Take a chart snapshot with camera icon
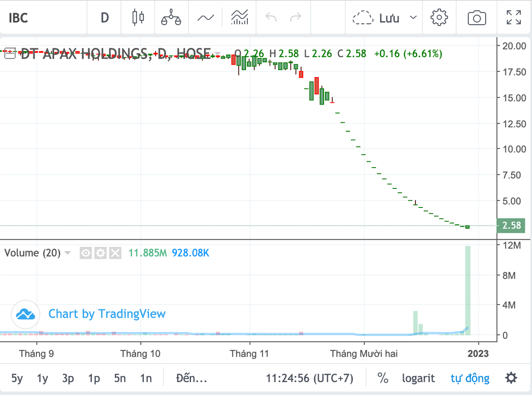532x395 pixels. click(477, 18)
